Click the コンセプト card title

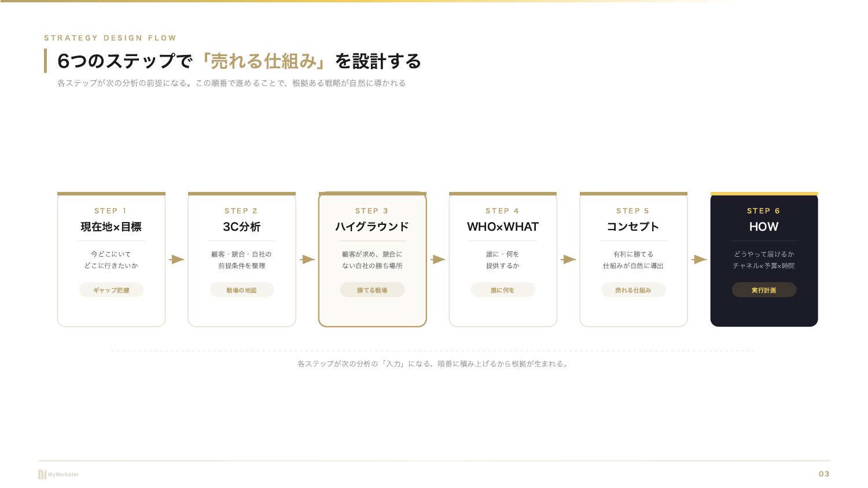click(x=633, y=227)
